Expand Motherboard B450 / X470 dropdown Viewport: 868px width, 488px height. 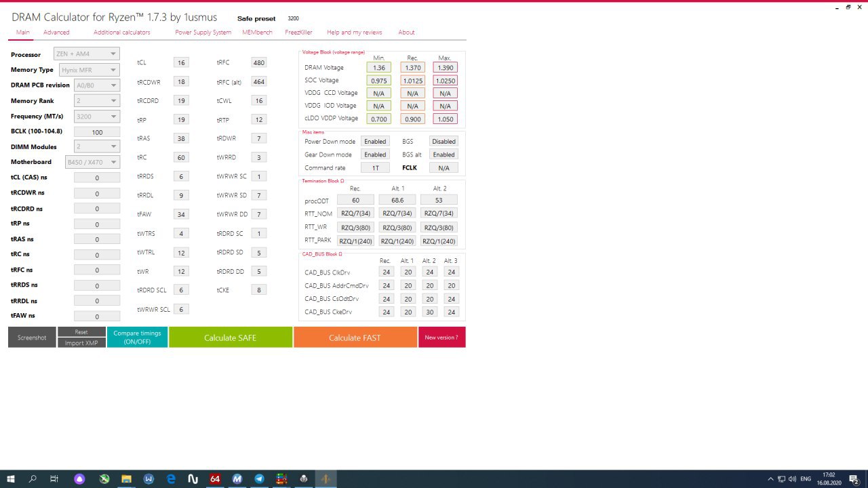(93, 162)
